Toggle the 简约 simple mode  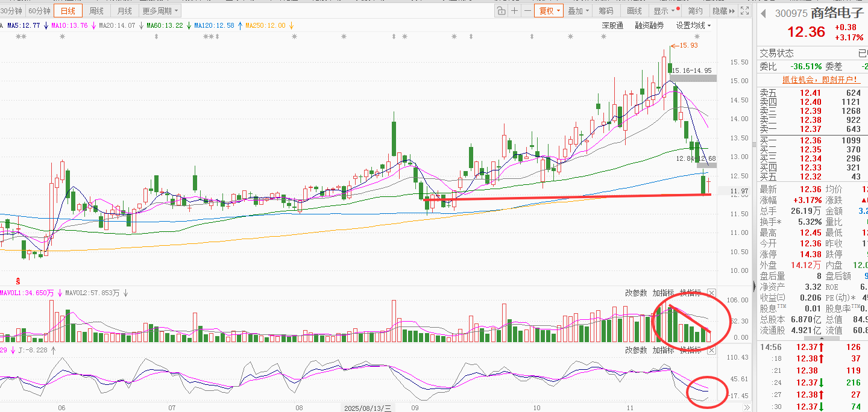click(695, 11)
